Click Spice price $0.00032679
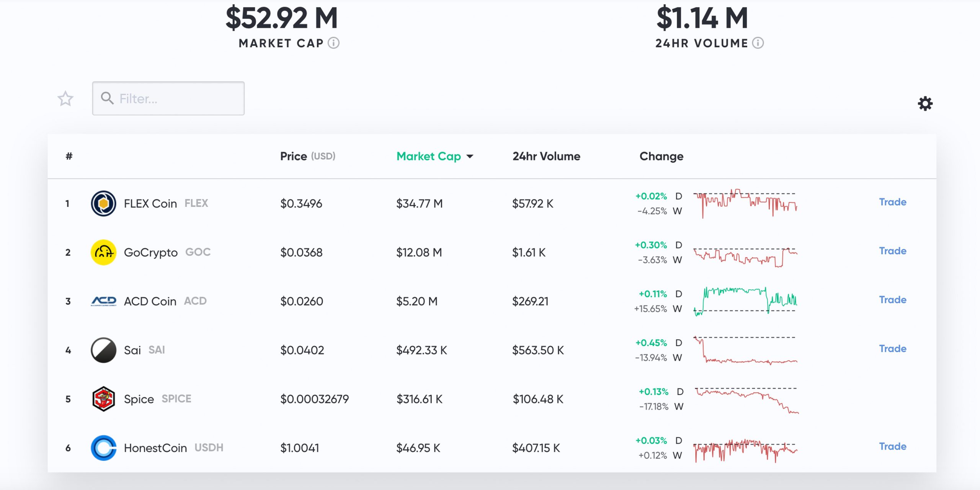Screen dimensions: 980x490 pos(315,399)
